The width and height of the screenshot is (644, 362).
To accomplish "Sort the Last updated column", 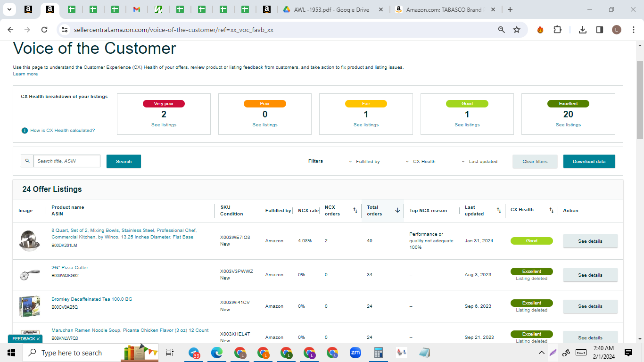I will (x=499, y=210).
